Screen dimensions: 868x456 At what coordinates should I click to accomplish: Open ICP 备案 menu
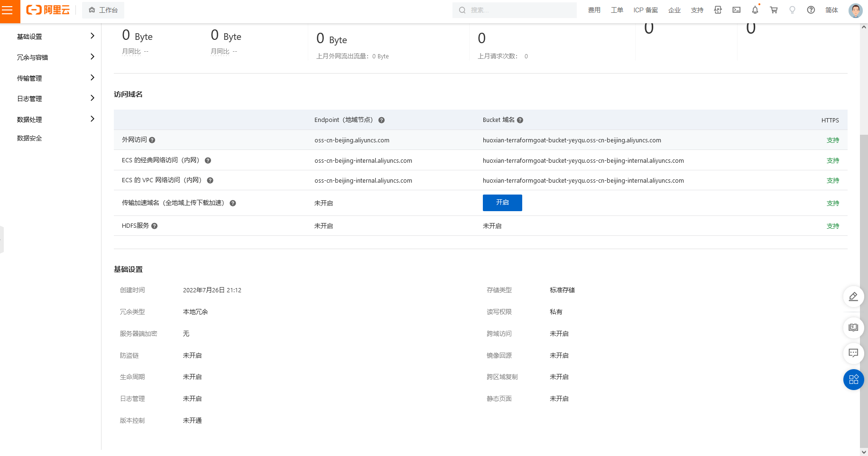tap(646, 10)
